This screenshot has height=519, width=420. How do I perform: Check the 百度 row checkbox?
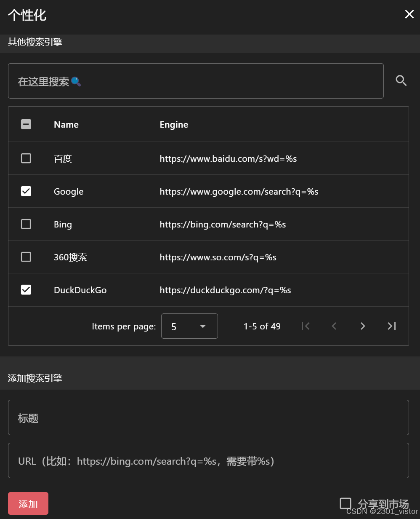click(26, 158)
